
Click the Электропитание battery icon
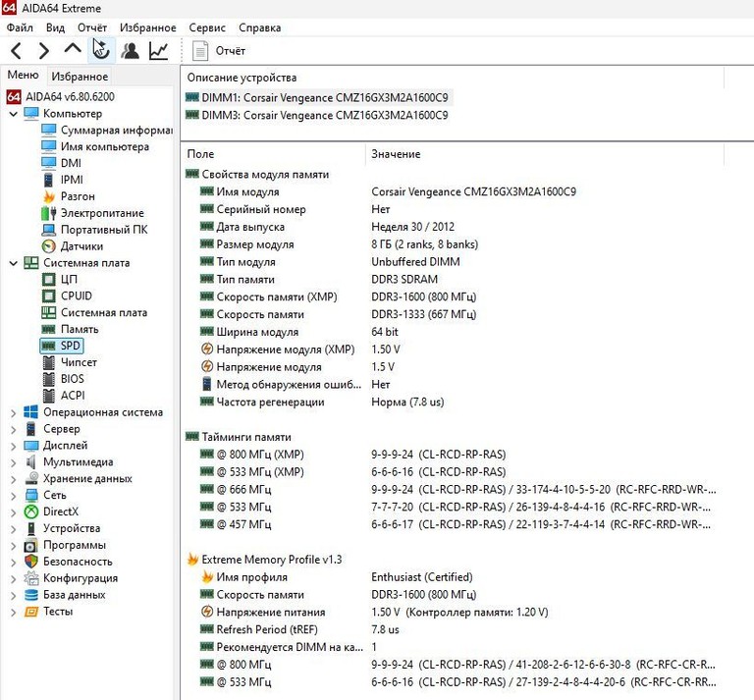coord(48,213)
